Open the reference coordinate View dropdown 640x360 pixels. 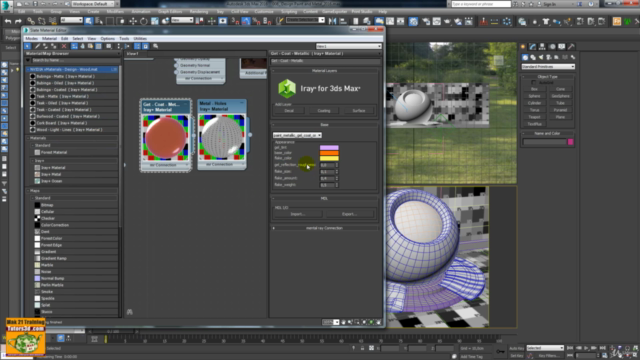click(182, 20)
